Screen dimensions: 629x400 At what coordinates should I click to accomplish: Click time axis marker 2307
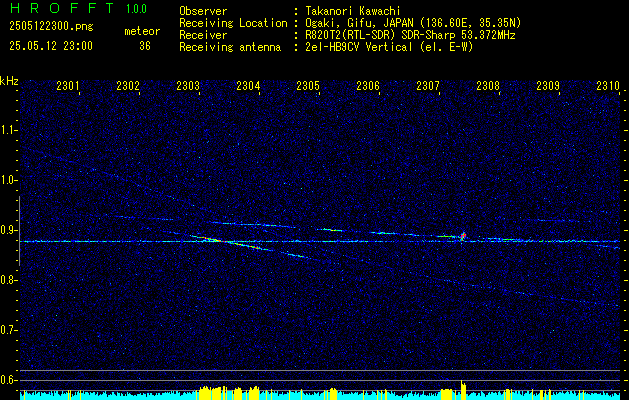click(x=428, y=85)
